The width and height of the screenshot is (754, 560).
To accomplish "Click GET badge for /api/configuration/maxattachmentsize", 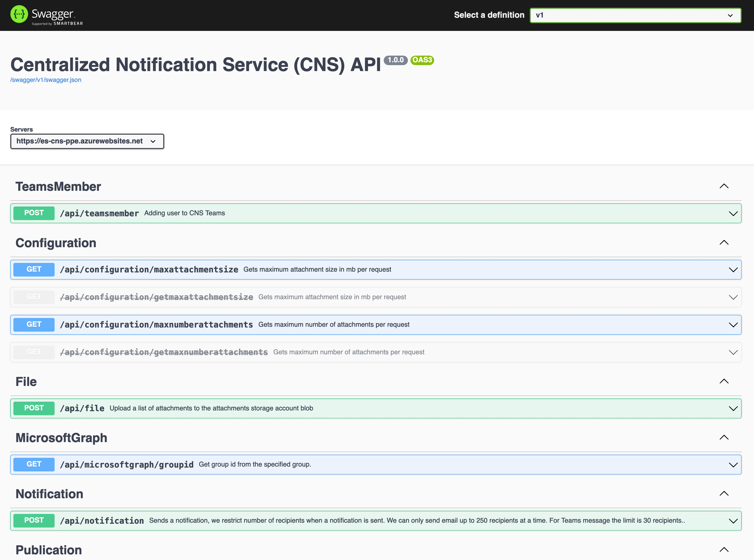I will tap(34, 270).
